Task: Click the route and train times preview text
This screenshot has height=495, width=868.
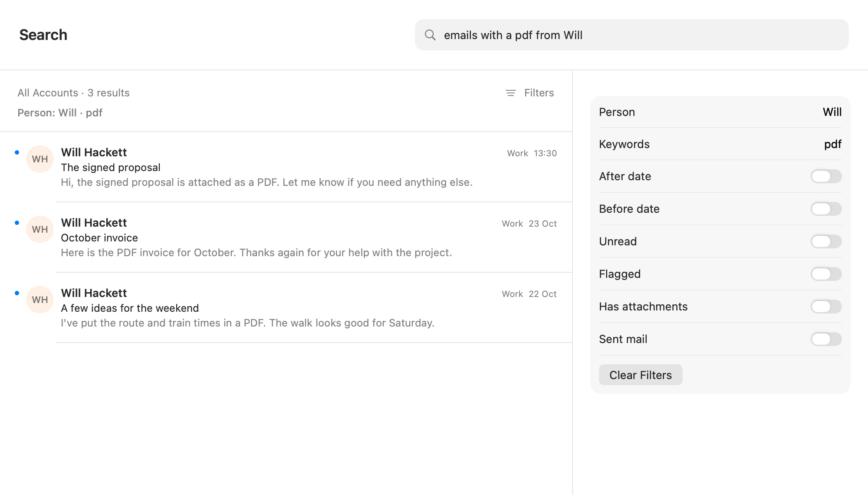Action: 247,323
